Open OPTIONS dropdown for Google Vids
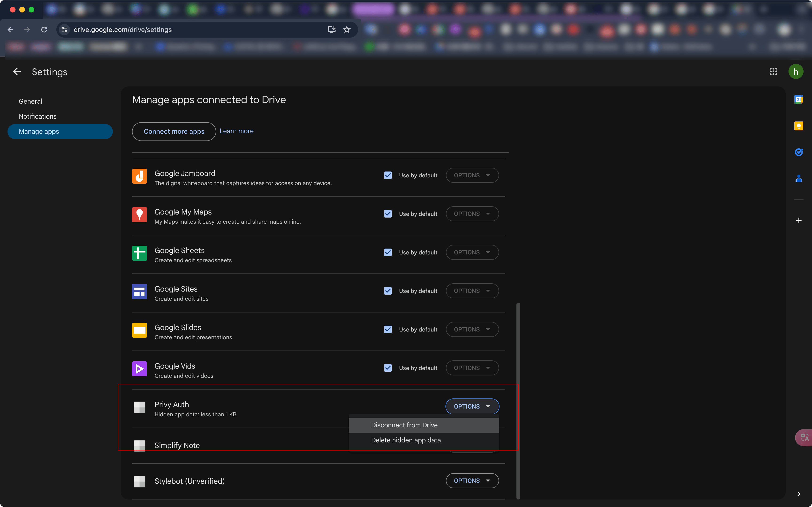Screen dimensions: 812x507 472,368
